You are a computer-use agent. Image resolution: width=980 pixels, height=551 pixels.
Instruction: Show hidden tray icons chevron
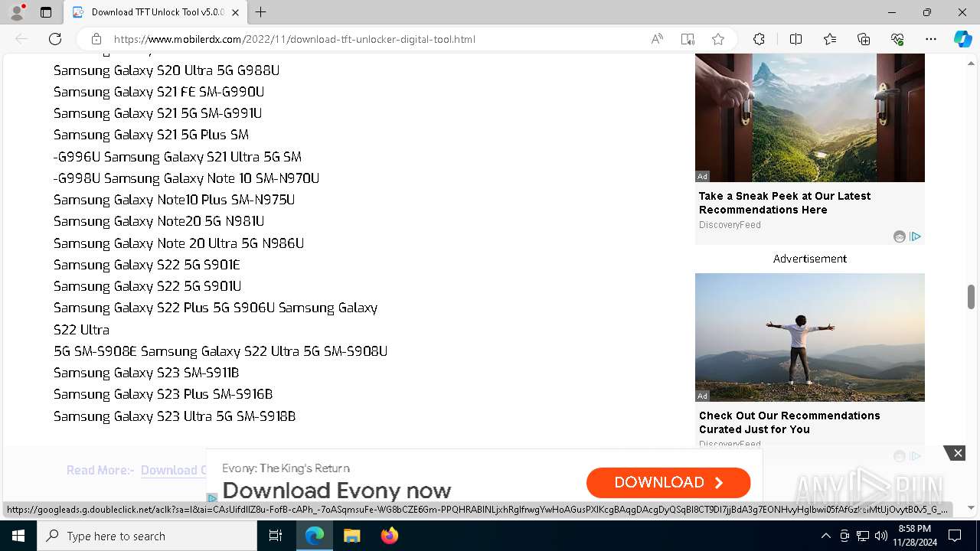pyautogui.click(x=825, y=536)
